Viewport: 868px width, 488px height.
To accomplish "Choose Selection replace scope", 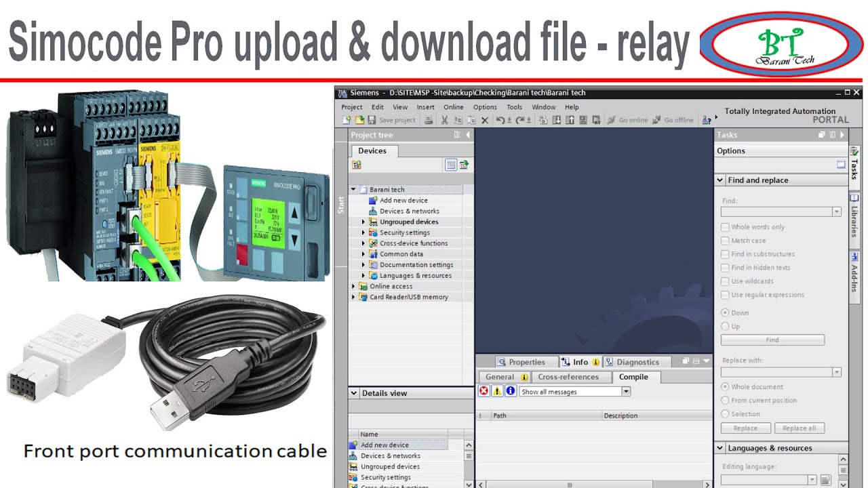I will (726, 413).
